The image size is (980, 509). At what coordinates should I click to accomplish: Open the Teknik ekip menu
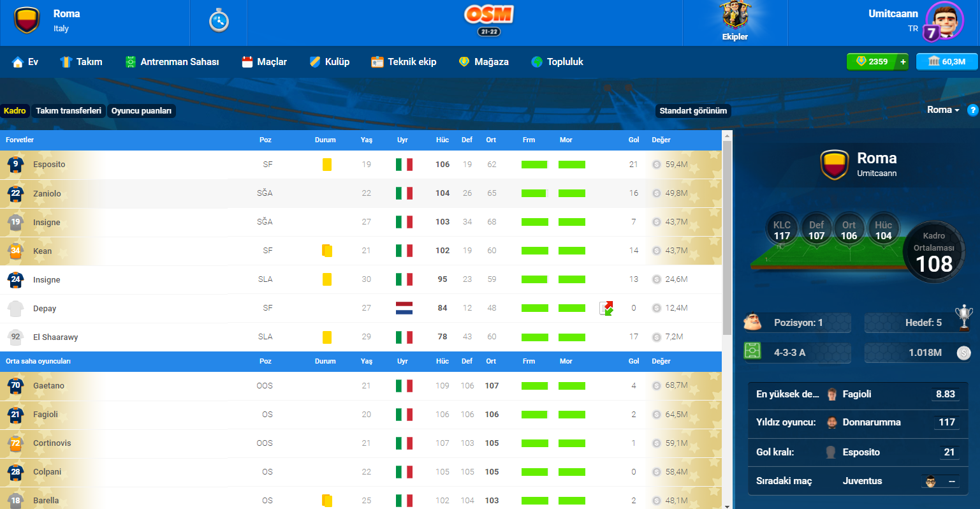coord(404,62)
